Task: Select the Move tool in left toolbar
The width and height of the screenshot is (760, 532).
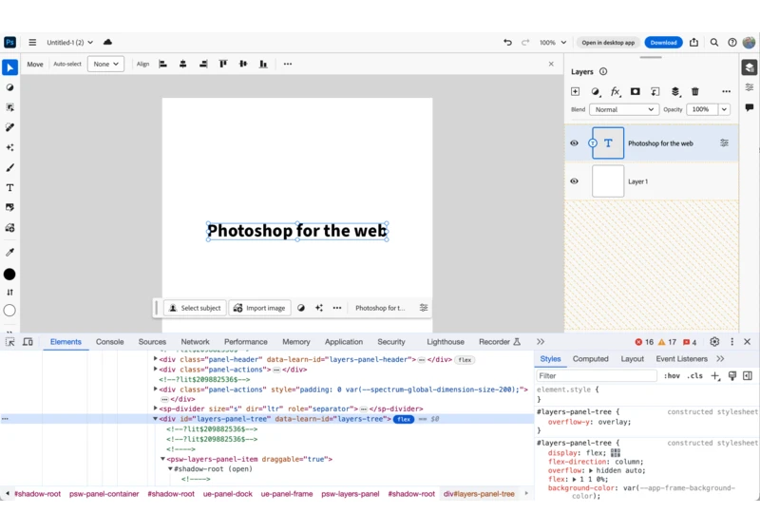Action: 10,67
